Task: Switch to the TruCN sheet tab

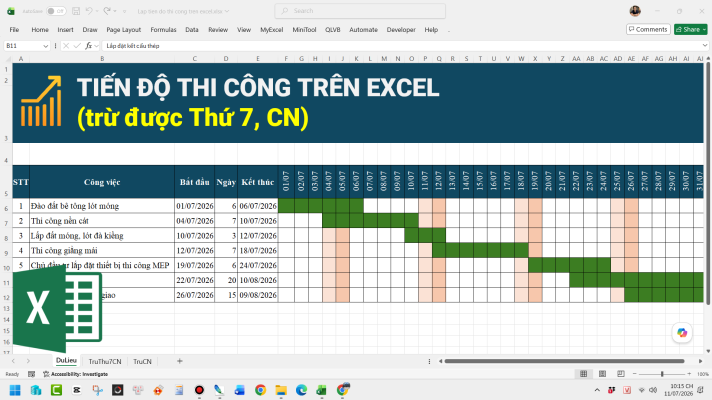Action: click(142, 361)
